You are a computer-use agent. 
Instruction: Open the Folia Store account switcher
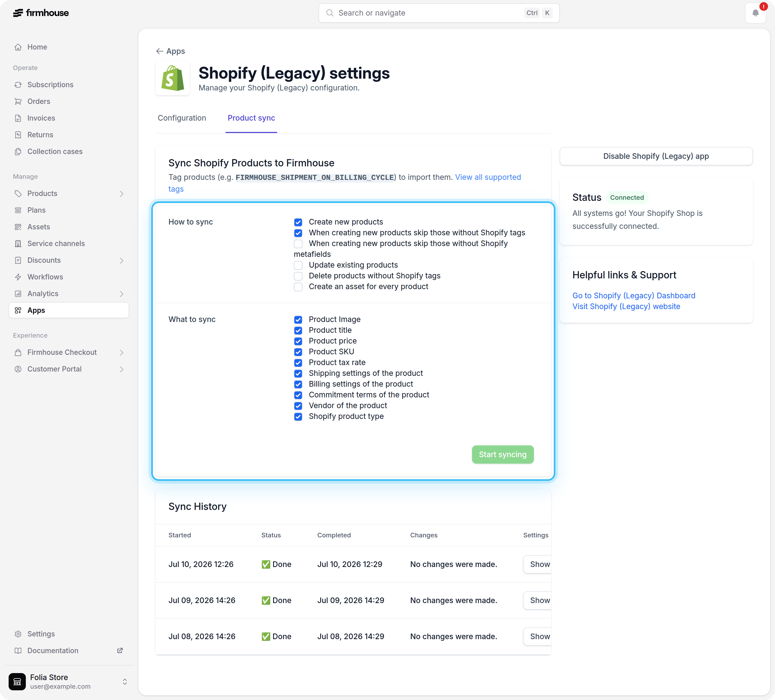click(125, 681)
